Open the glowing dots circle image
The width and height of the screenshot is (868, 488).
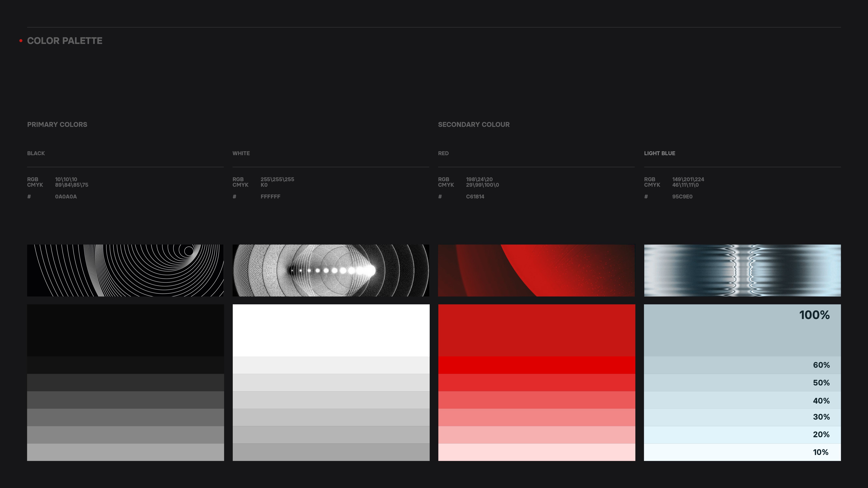click(331, 271)
